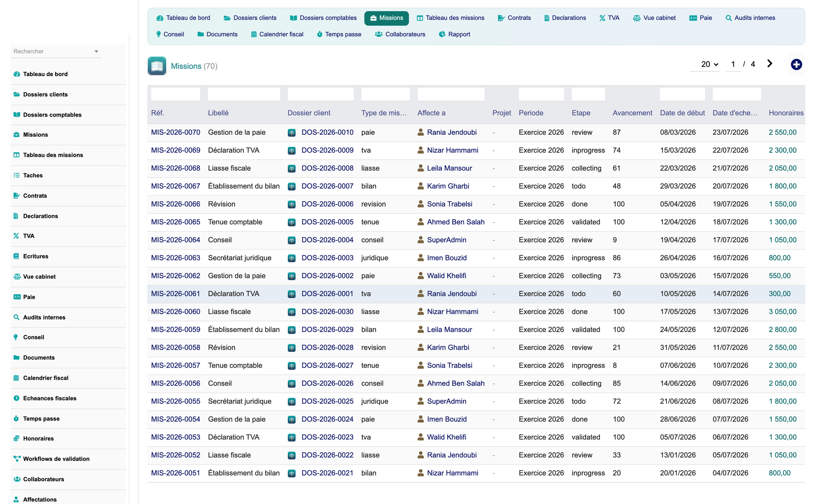Click Secrétariat juridique cell in MIS-2026-0063 row
Screen dimensions: 814x504
click(240, 258)
